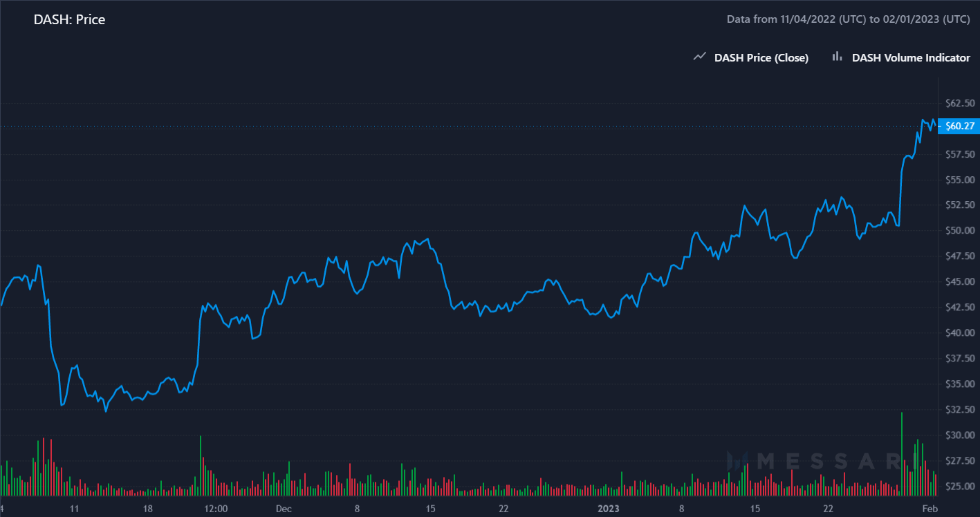Click the line icon beside DASH Price (Close)

pos(699,57)
